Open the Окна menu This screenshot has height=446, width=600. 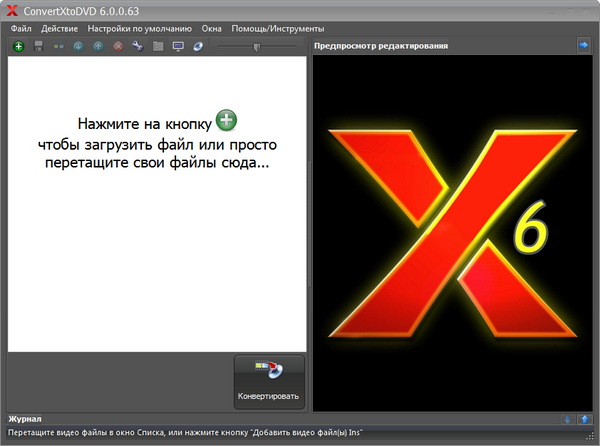tap(211, 29)
